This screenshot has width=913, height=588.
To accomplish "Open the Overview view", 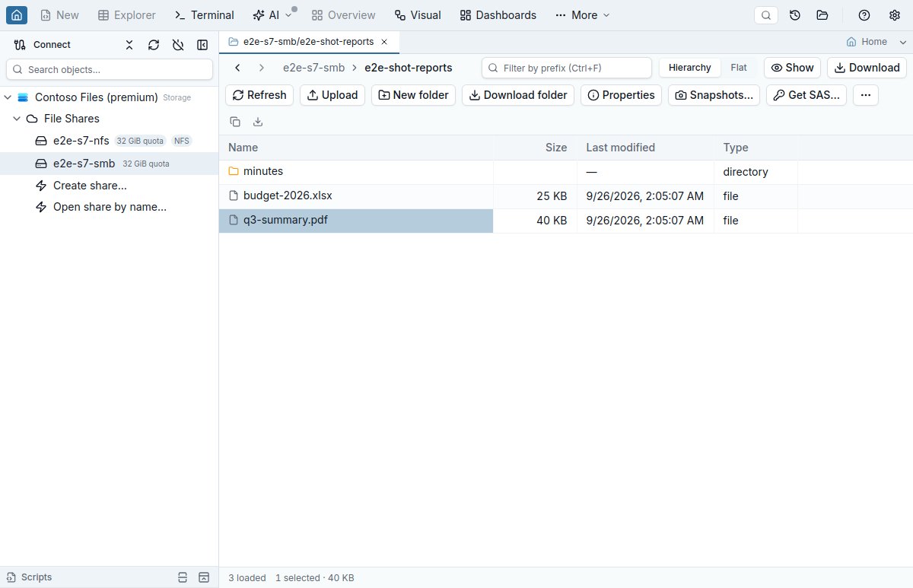I will tap(344, 15).
